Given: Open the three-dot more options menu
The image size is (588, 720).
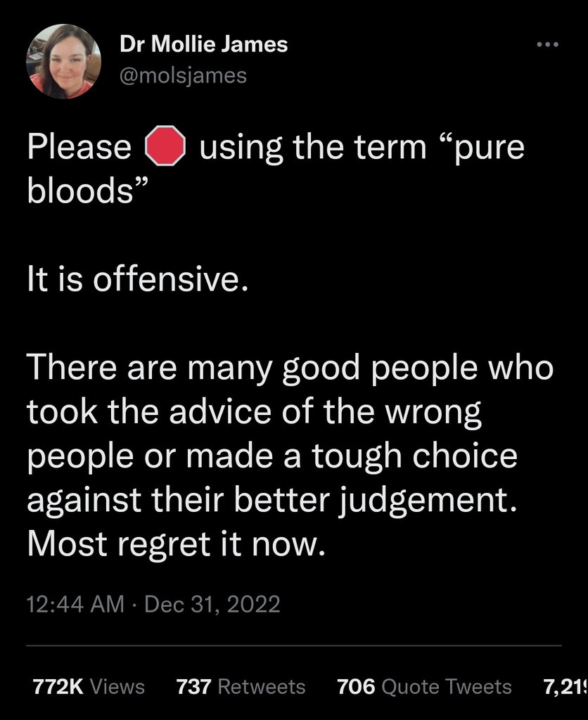Looking at the screenshot, I should point(548,44).
